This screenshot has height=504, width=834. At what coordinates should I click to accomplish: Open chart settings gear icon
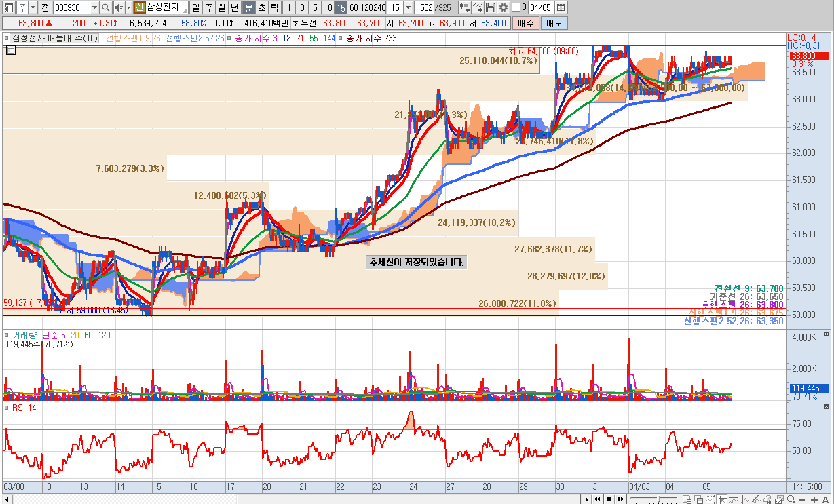[503, 7]
